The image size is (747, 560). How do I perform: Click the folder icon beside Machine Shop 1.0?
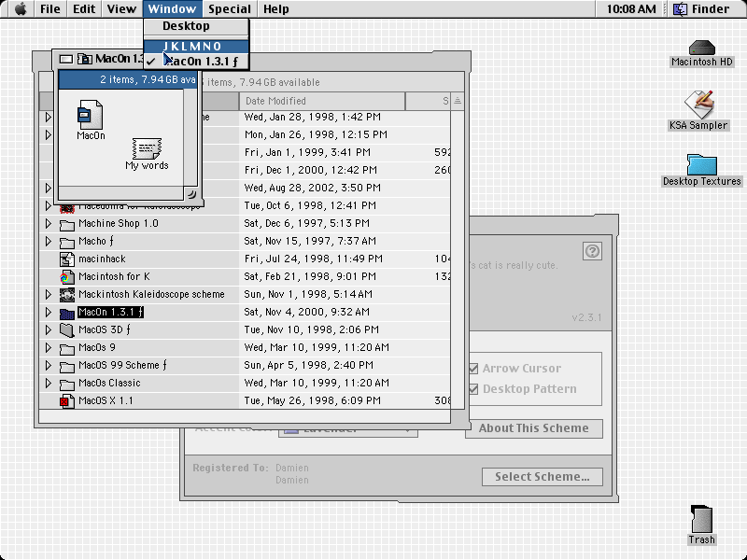coord(66,224)
